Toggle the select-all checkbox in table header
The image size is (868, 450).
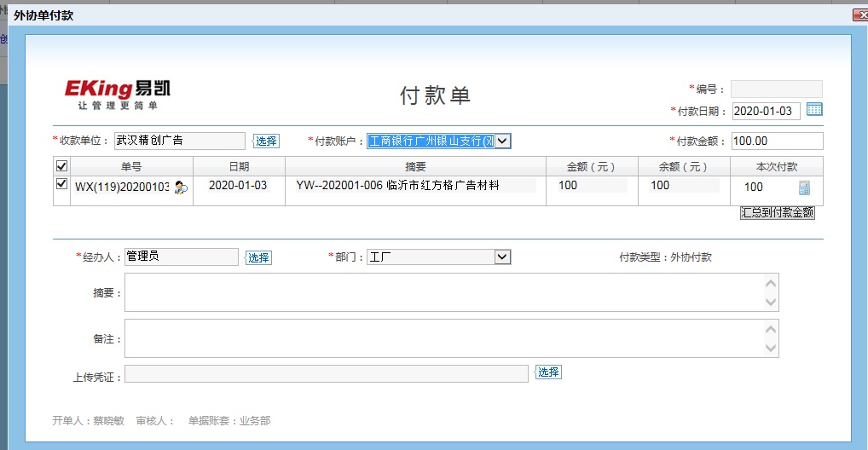61,166
